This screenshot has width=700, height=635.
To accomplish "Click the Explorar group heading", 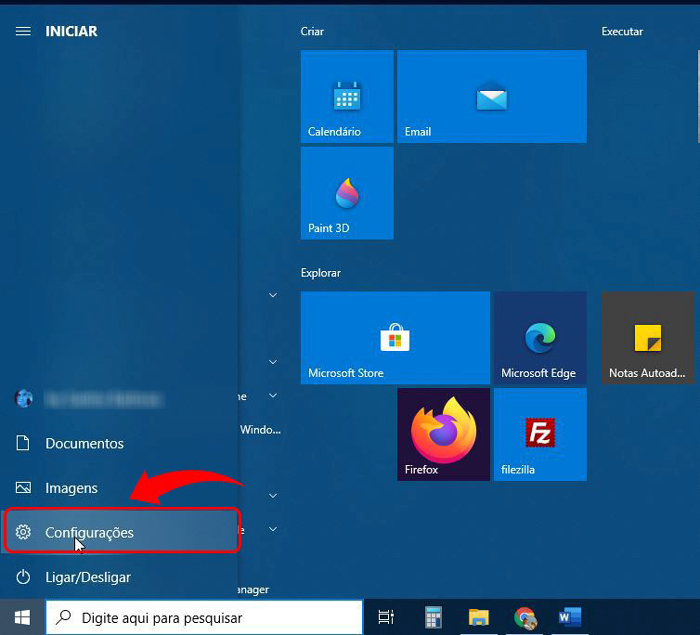I will tap(321, 273).
